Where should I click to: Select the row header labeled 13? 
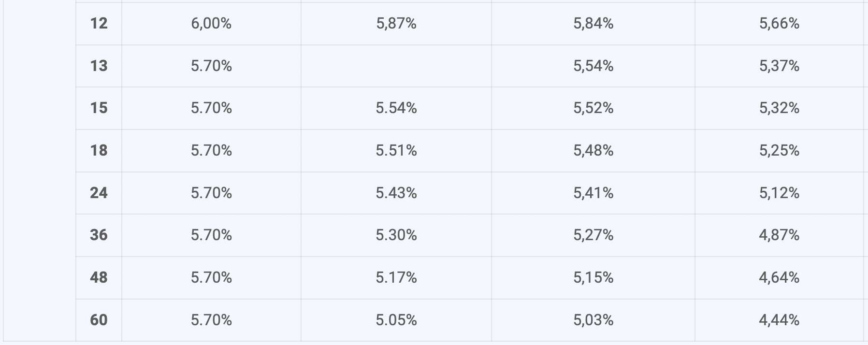99,66
